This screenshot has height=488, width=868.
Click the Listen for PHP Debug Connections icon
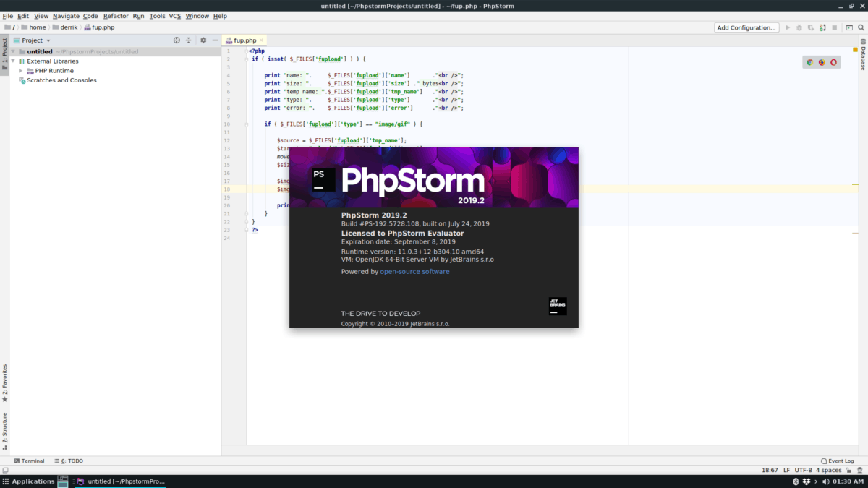822,27
